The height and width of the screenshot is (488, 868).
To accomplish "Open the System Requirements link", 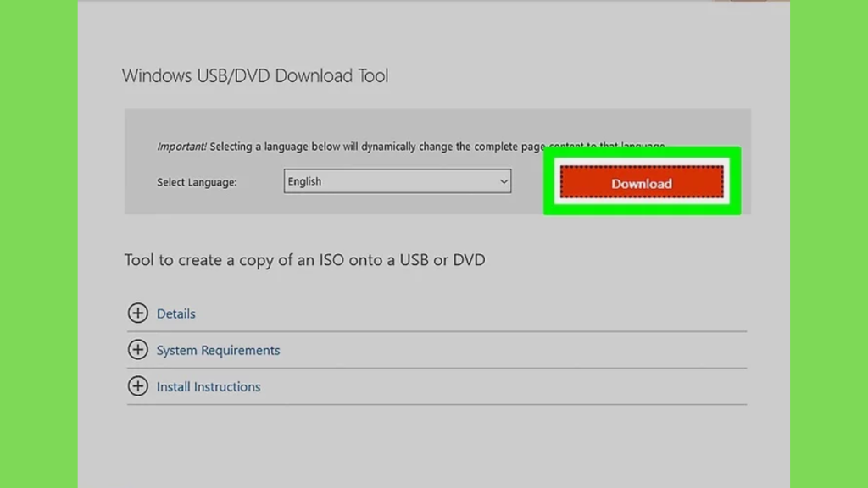I will click(218, 350).
